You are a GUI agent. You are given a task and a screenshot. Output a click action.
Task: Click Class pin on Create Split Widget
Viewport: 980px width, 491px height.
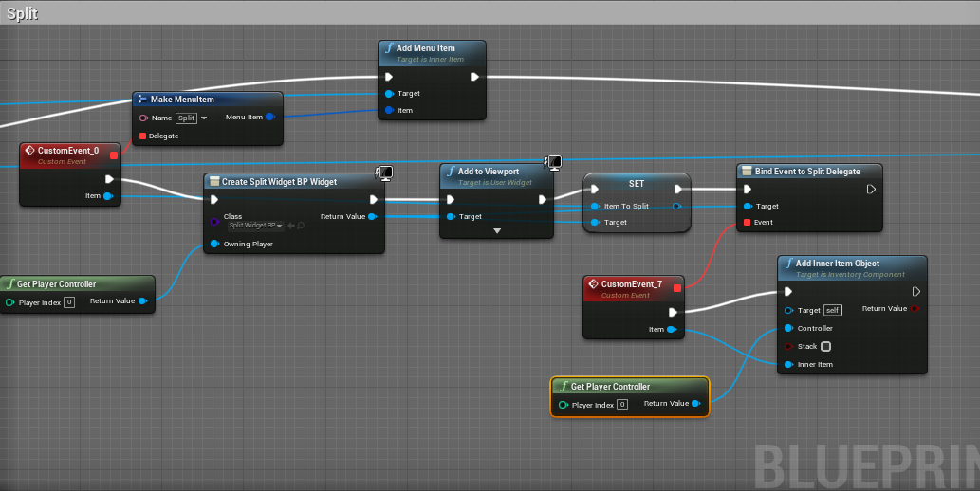pyautogui.click(x=214, y=222)
